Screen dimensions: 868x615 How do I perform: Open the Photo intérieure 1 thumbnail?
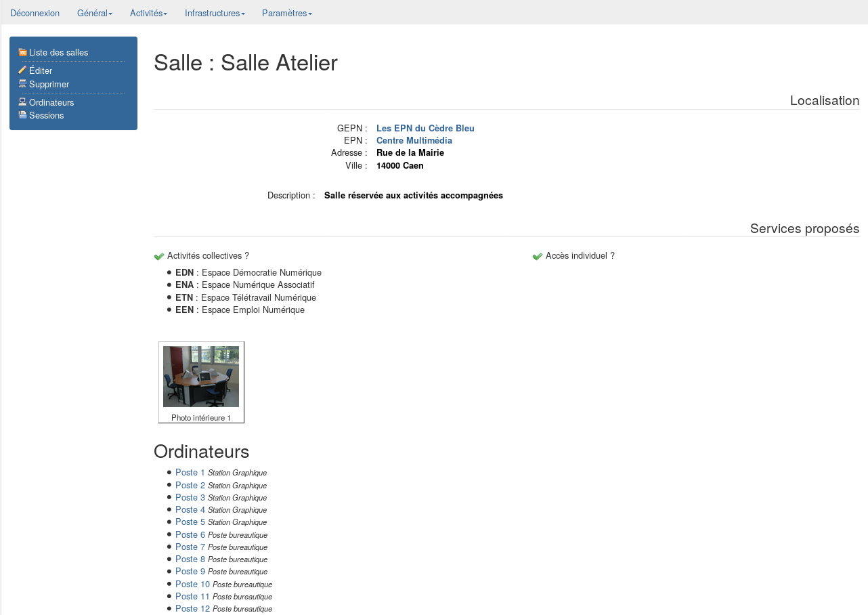click(x=201, y=377)
